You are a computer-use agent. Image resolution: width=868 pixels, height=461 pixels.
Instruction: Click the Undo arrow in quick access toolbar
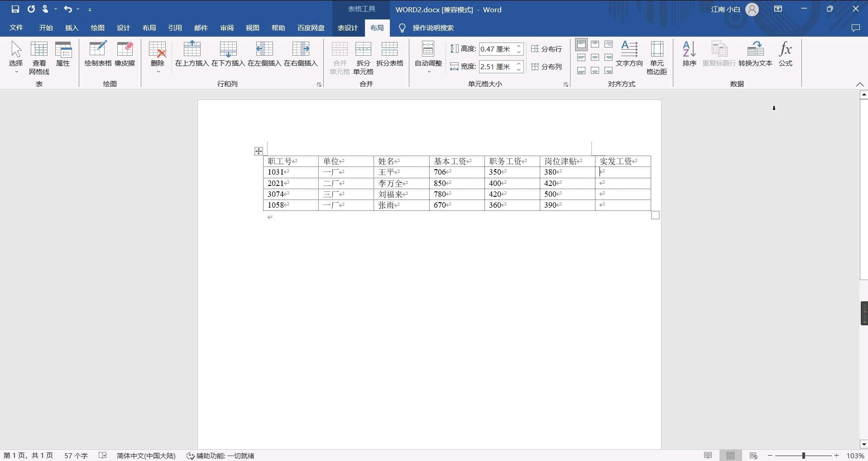pos(67,9)
